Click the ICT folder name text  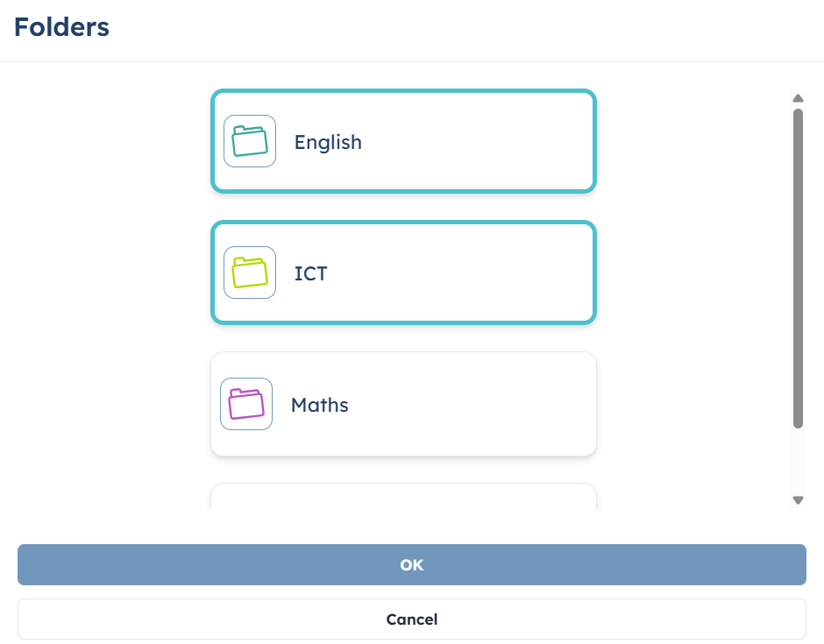point(310,273)
